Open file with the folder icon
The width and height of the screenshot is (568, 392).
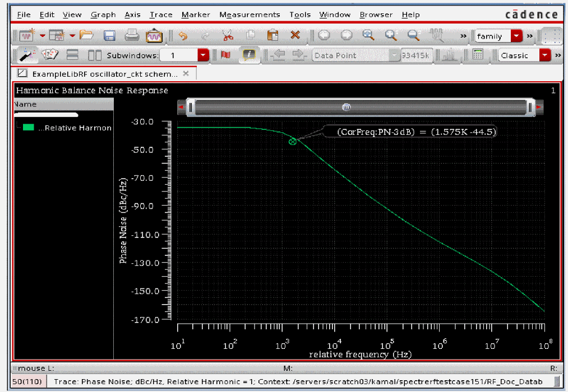click(x=86, y=36)
